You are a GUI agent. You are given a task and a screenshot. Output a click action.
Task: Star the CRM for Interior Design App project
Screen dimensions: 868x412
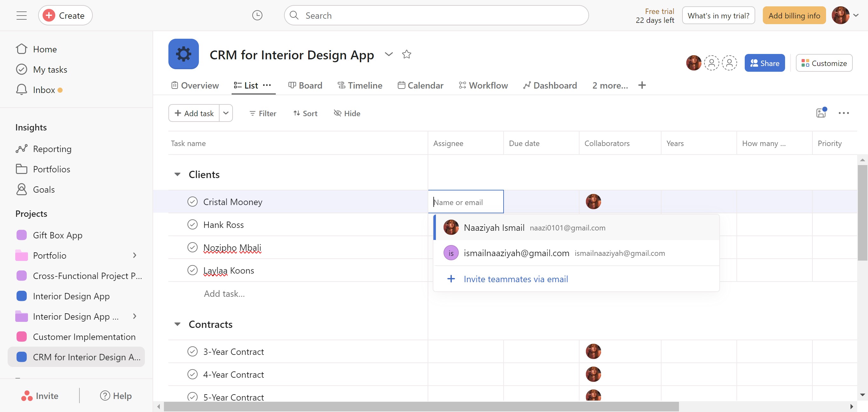(x=407, y=54)
